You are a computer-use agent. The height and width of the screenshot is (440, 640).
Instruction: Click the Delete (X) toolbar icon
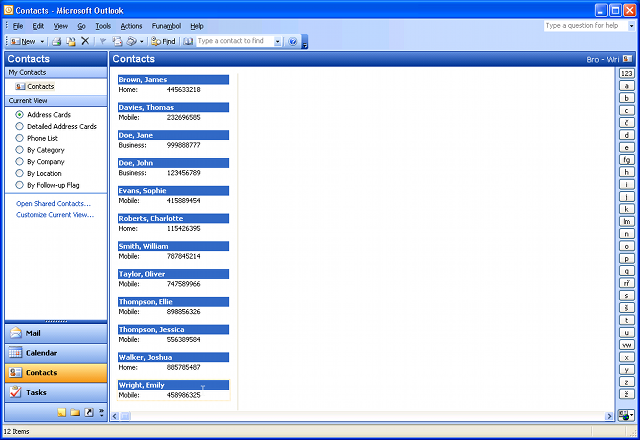tap(85, 41)
